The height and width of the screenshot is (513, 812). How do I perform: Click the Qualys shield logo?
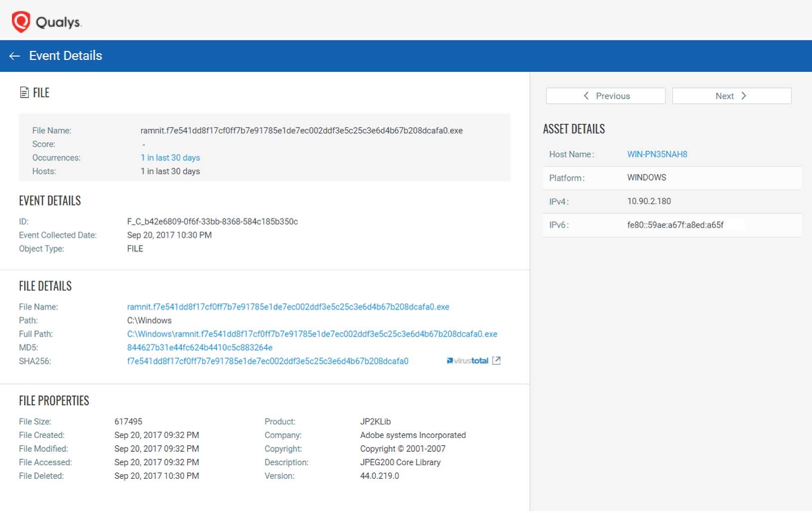(21, 22)
